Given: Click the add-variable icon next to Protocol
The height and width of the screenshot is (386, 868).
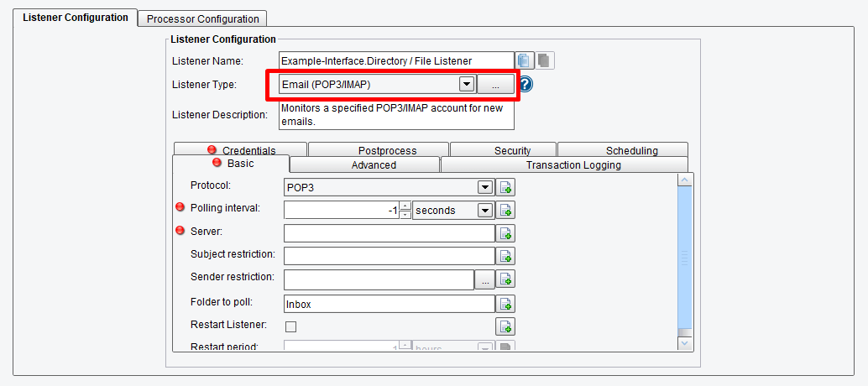Looking at the screenshot, I should coord(506,187).
